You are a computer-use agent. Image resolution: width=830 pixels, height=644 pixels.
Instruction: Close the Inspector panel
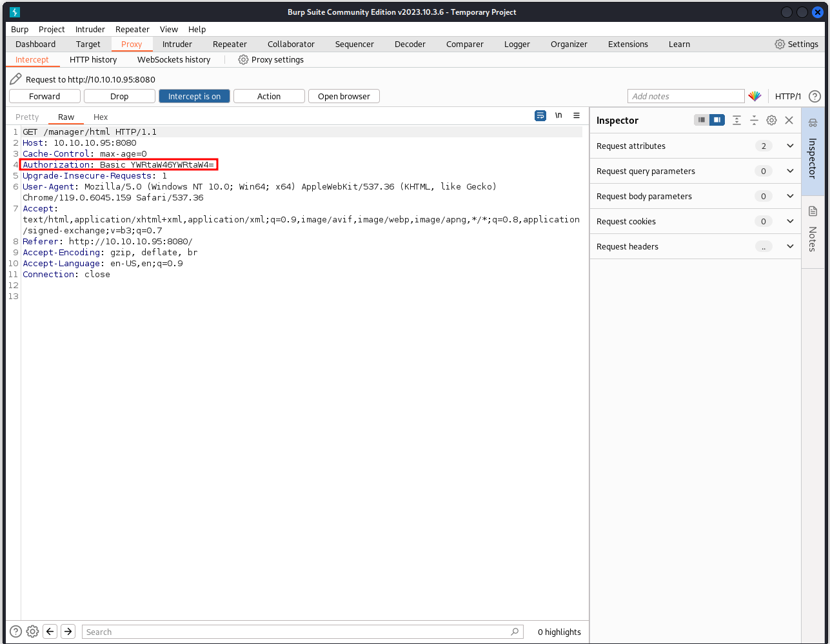[789, 120]
